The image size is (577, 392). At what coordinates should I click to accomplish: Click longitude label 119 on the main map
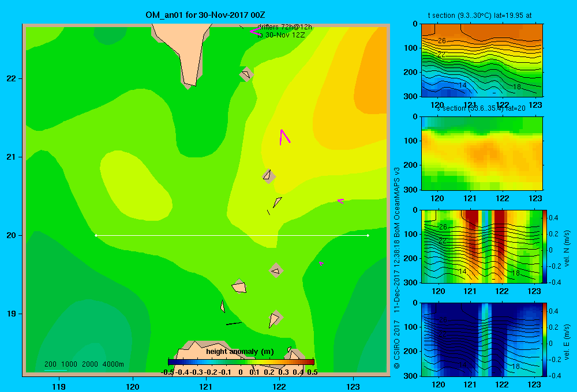point(59,386)
